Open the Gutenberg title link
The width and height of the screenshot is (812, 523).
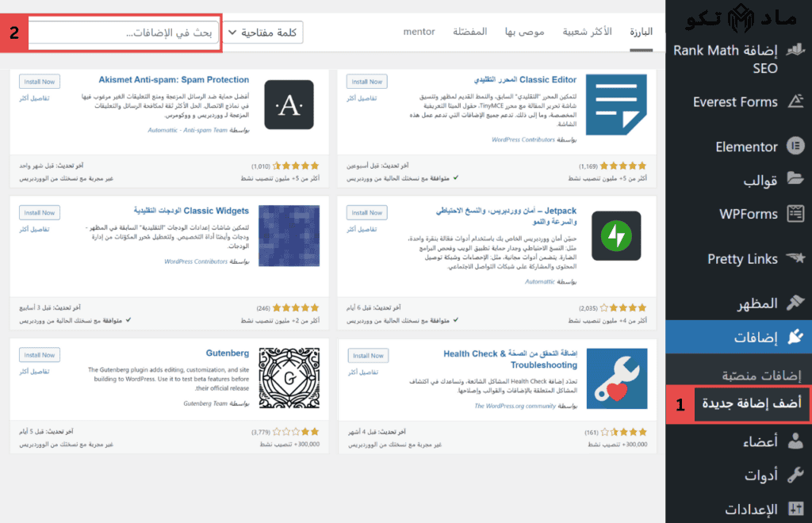(228, 353)
